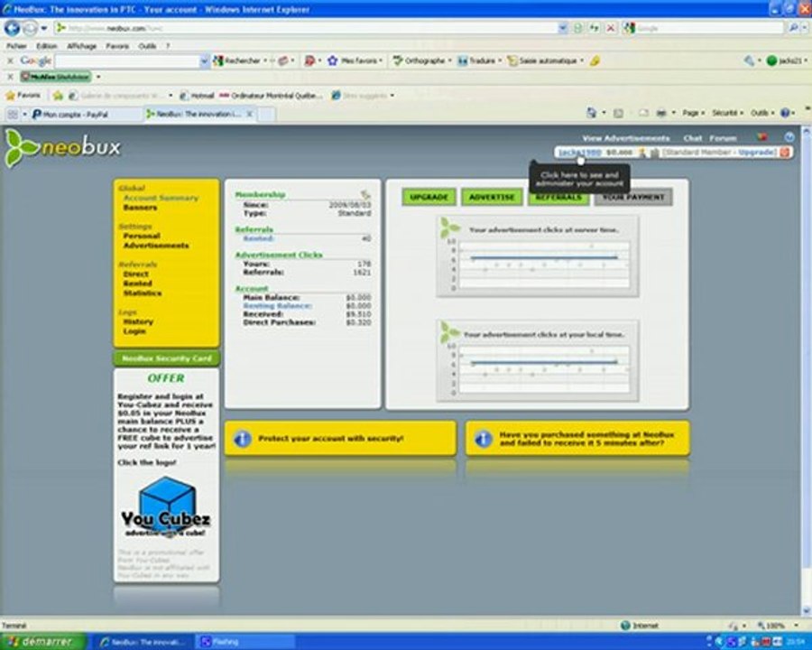Click the red logout icon in member bar

[x=785, y=153]
